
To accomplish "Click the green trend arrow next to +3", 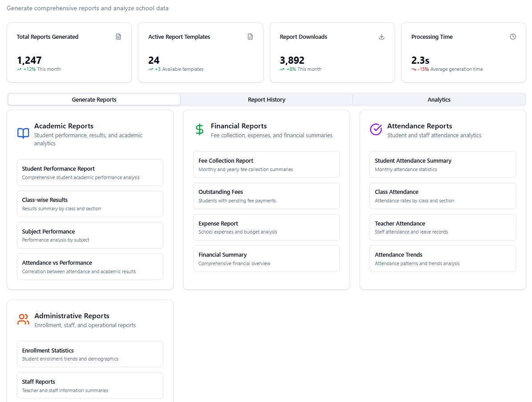I will point(150,69).
